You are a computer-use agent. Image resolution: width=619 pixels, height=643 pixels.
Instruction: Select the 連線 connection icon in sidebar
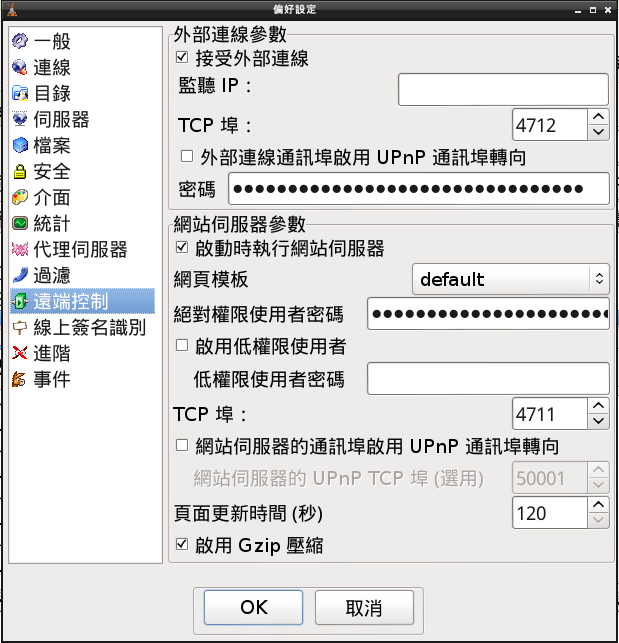coord(19,67)
